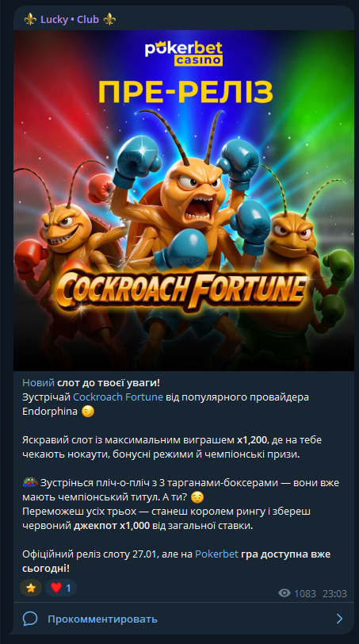Open the Cockroach Fortune promo image
Viewport: 359px width, 644px height.
[x=184, y=201]
